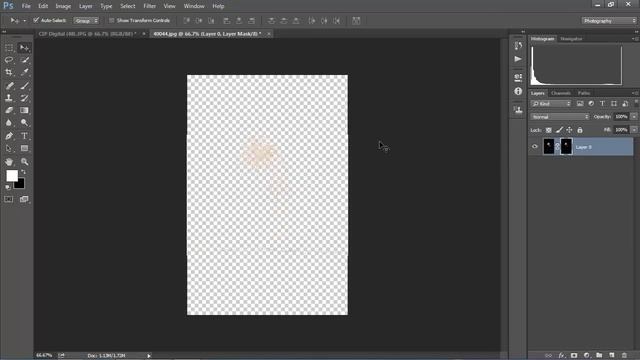Screen dimensions: 640x360
Task: Link layers icon at panel bottom
Action: [x=549, y=356]
